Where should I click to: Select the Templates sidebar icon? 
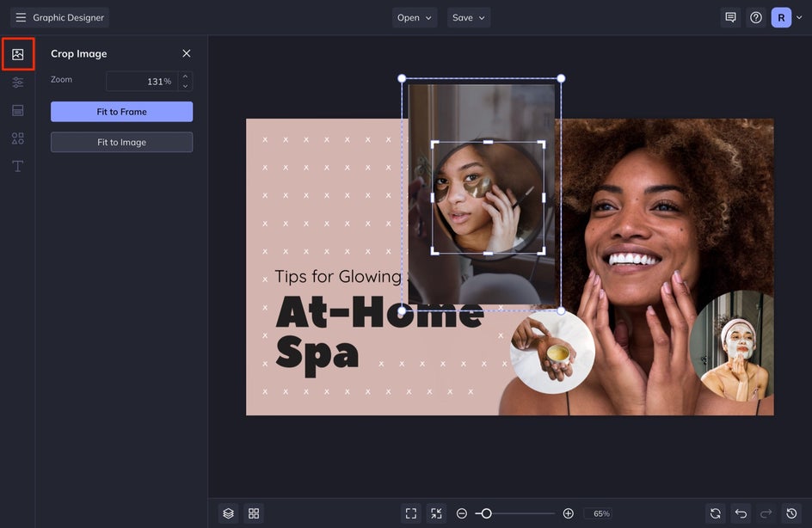point(17,110)
